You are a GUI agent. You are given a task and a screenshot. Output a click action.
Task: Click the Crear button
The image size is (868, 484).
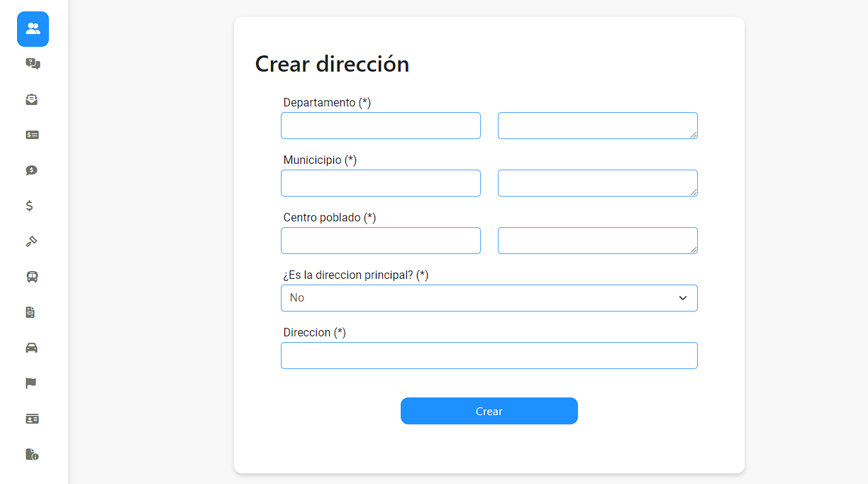(489, 411)
